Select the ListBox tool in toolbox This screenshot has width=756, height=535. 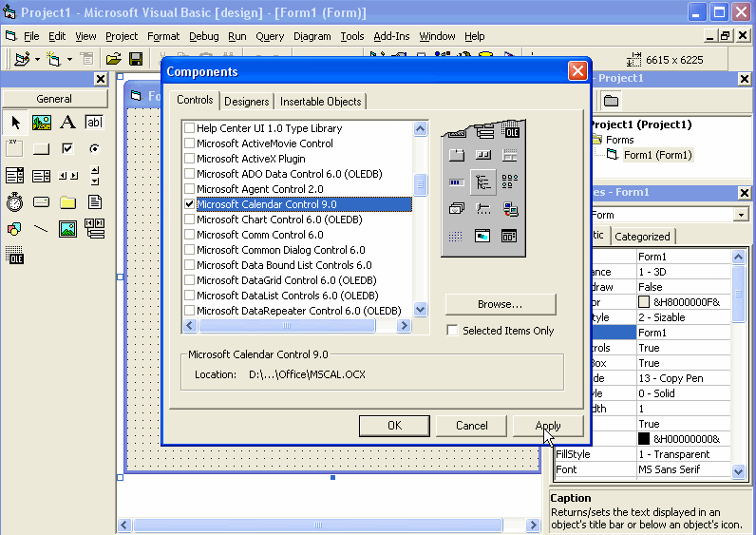click(x=42, y=176)
